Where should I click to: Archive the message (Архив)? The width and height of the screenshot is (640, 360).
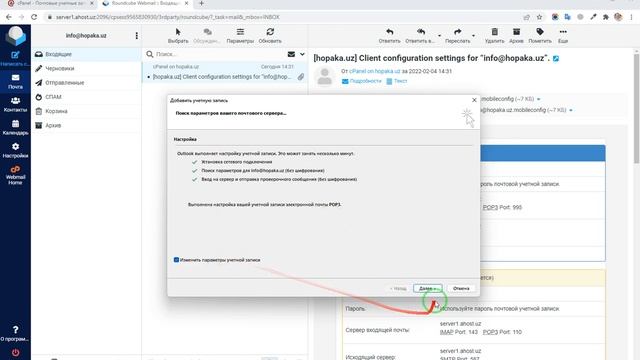(516, 36)
